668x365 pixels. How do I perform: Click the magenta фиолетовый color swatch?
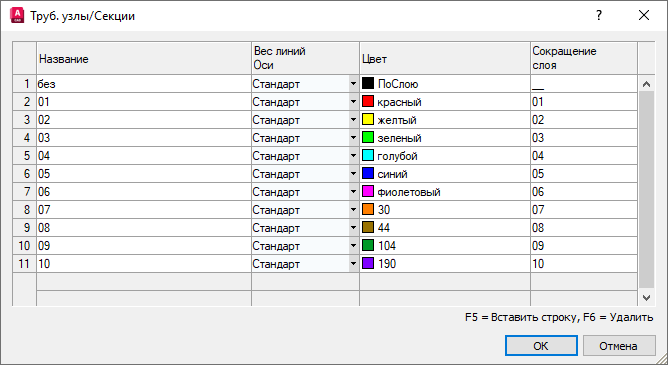pos(368,191)
